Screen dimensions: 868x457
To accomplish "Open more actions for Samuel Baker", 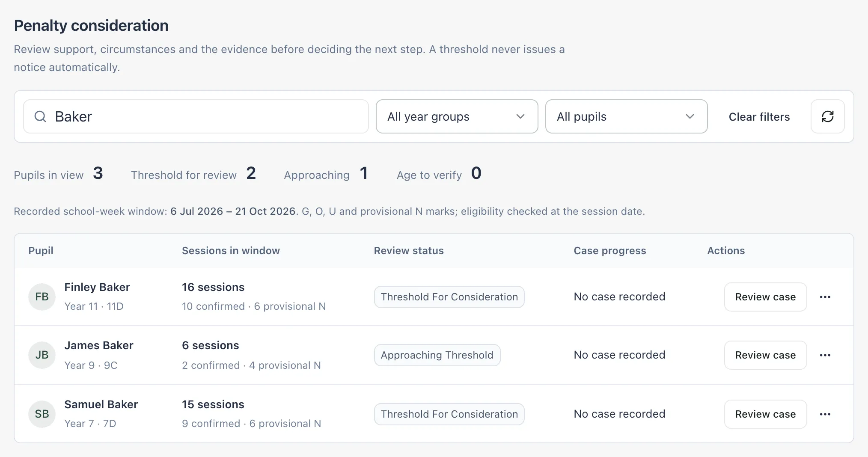I will pyautogui.click(x=825, y=414).
